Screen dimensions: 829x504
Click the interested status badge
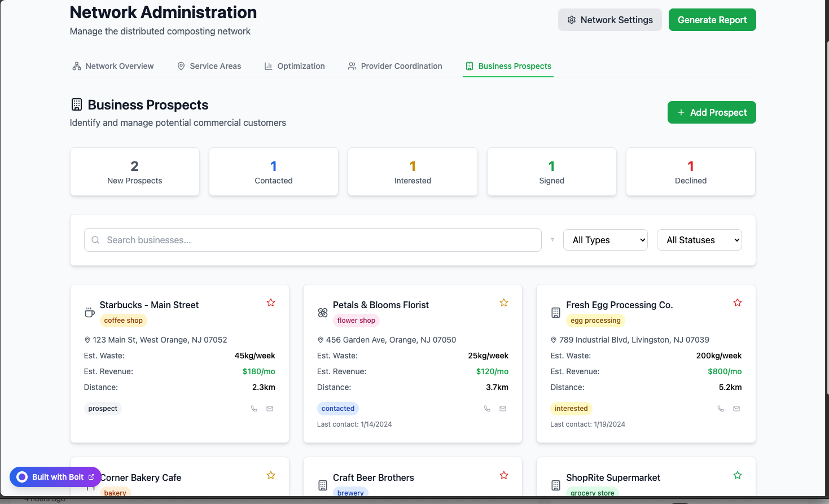coord(571,409)
